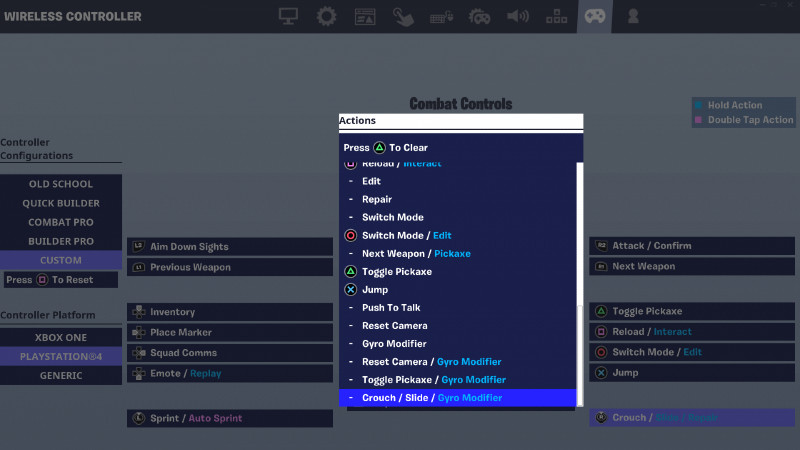Open the Audio speaker settings icon

click(518, 17)
